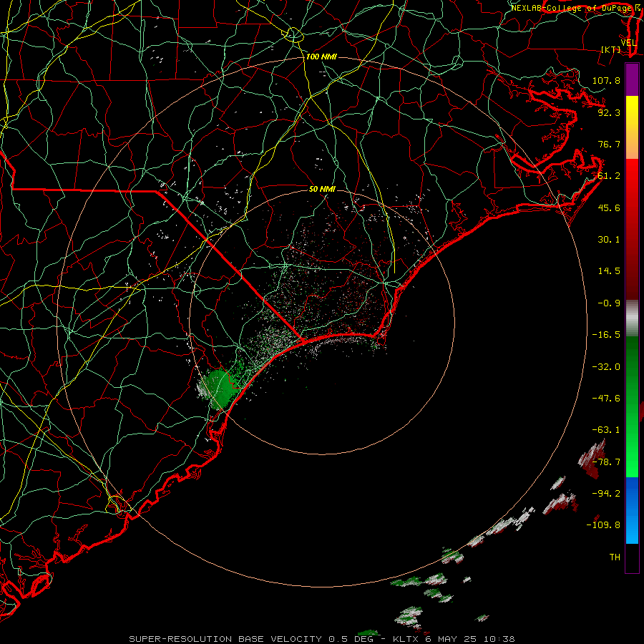Click the -32.0 velocity scale value
Screen dimensions: 644x644
(x=606, y=367)
